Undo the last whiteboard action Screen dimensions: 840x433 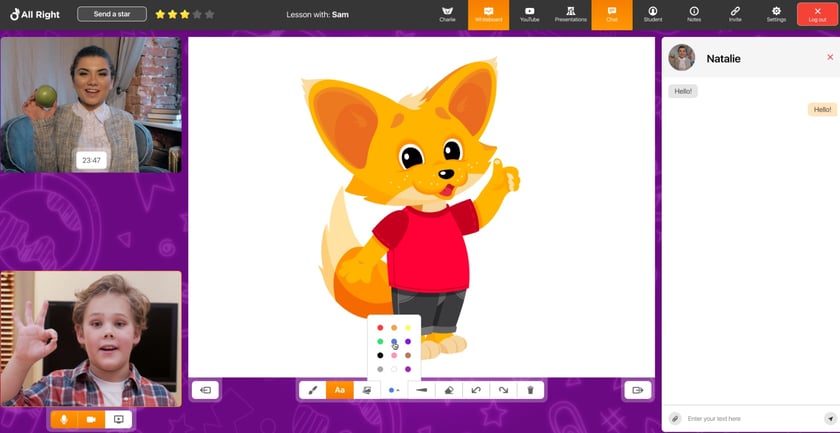click(476, 390)
